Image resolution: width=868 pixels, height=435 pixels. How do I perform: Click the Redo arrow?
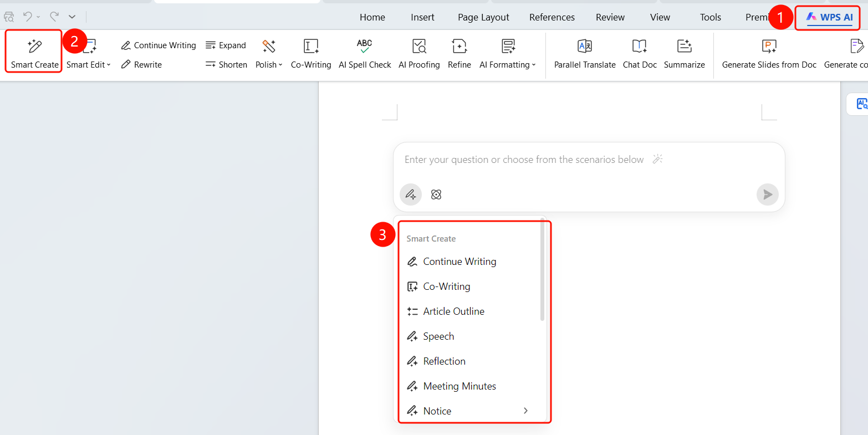54,17
